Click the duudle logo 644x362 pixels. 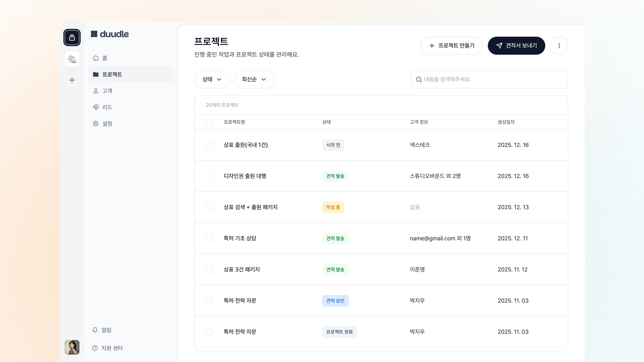110,34
